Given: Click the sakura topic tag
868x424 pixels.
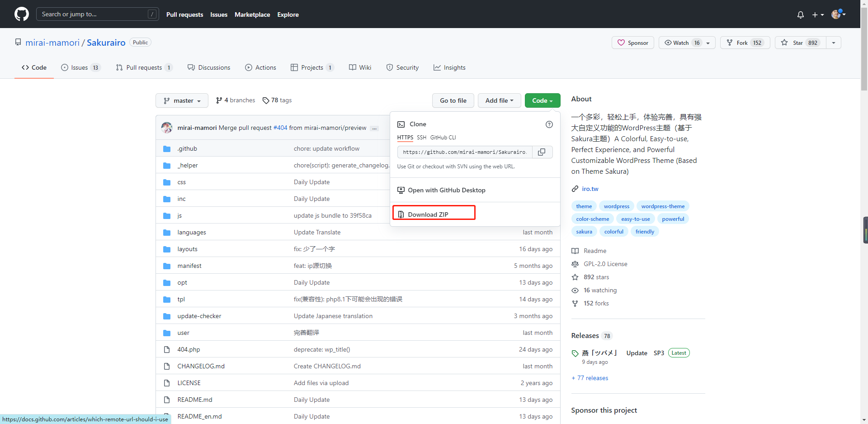Looking at the screenshot, I should tap(584, 232).
